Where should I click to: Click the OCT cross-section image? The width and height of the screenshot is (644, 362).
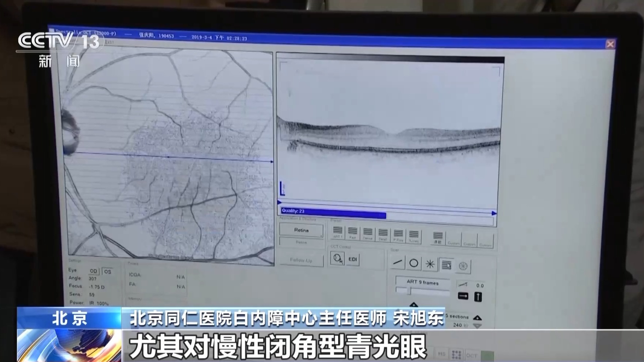389,139
